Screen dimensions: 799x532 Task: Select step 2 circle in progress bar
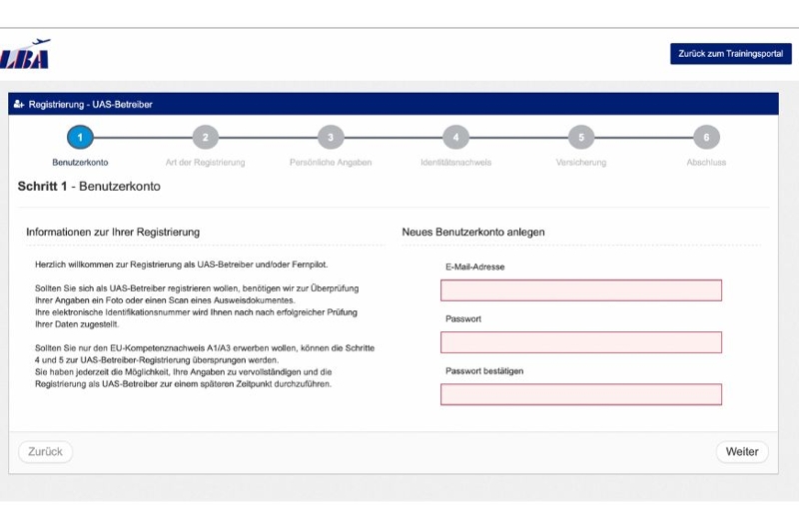tap(205, 138)
